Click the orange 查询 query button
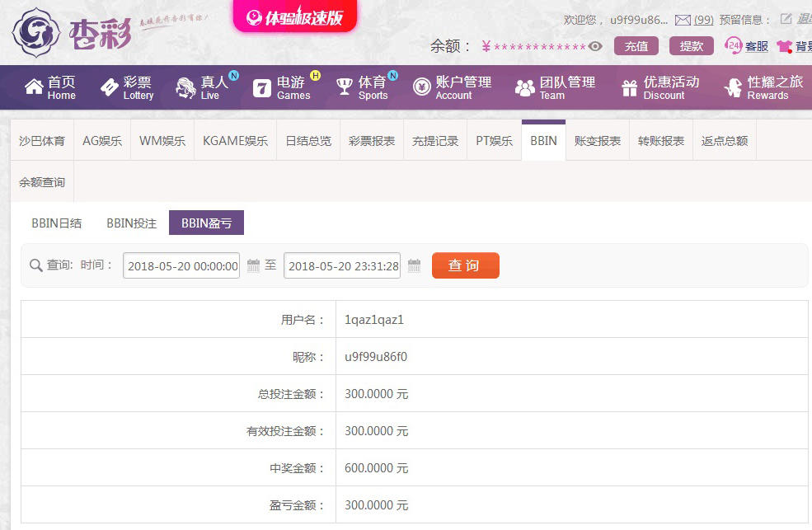Image resolution: width=812 pixels, height=530 pixels. 466,265
